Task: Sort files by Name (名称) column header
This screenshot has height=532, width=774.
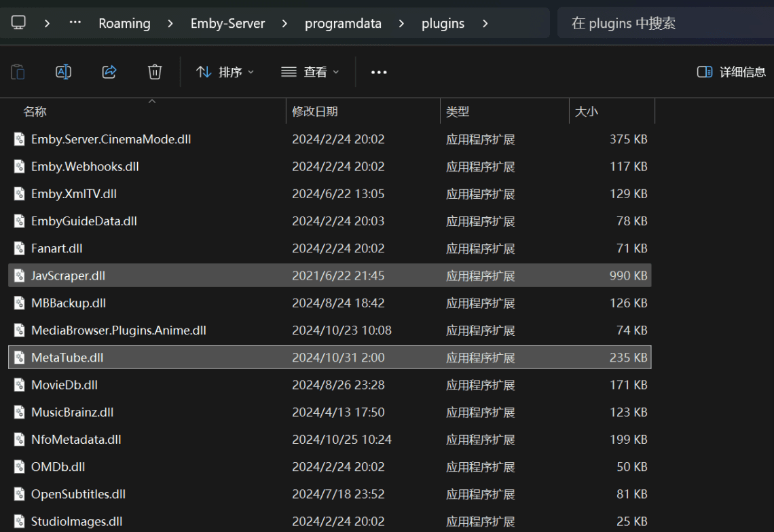Action: coord(35,112)
